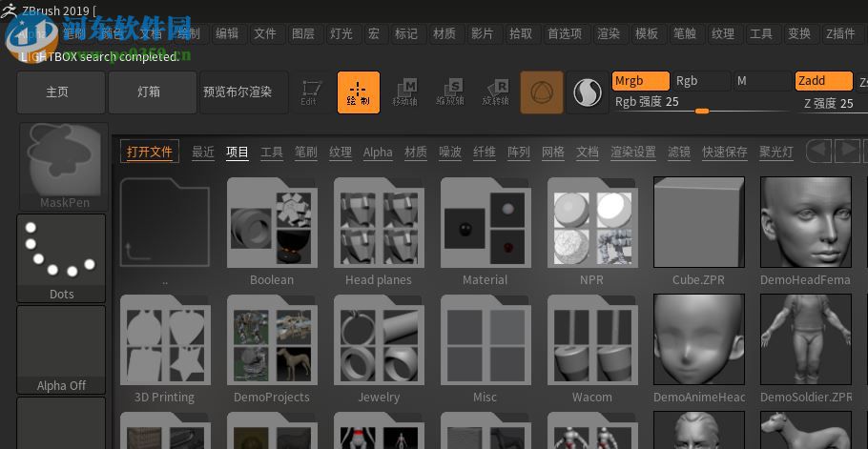Click the 主页 button
The width and height of the screenshot is (868, 449).
pyautogui.click(x=60, y=92)
